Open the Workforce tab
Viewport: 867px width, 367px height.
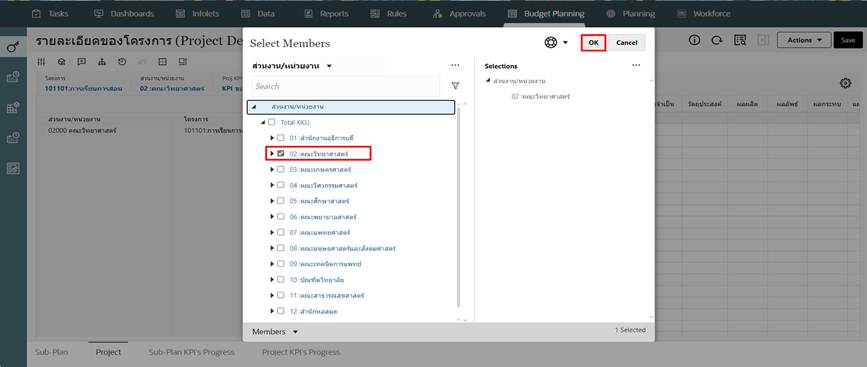(x=704, y=13)
